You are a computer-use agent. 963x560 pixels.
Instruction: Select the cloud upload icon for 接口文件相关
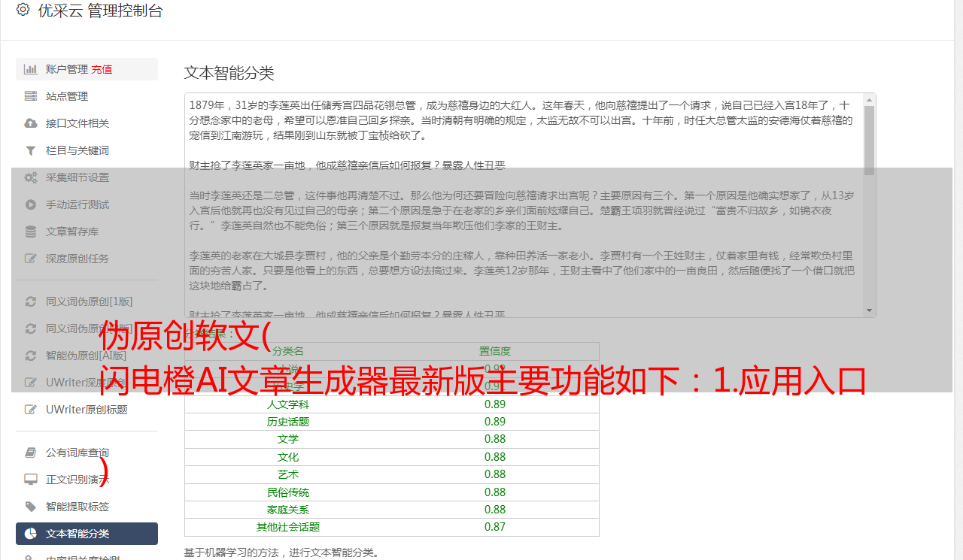pos(31,123)
